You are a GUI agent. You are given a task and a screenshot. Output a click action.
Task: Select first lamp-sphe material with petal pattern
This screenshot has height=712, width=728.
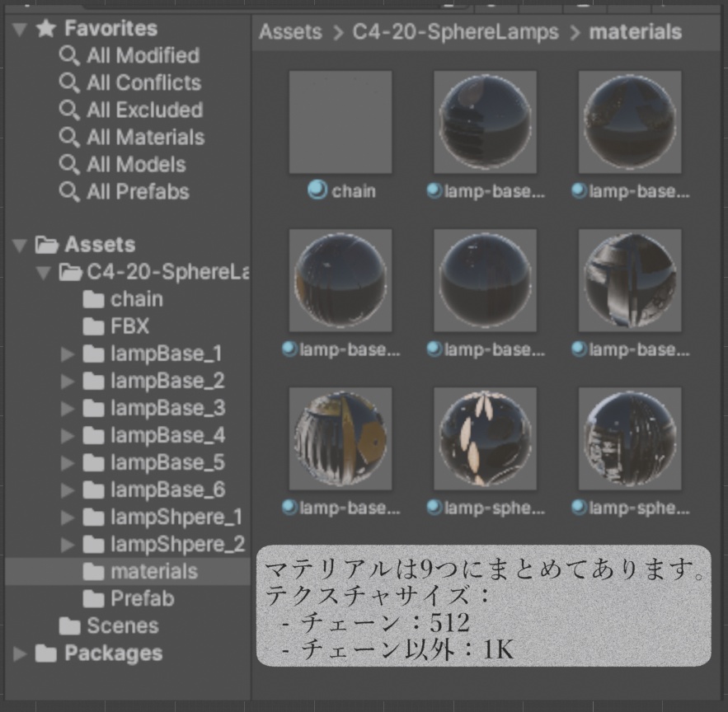485,439
